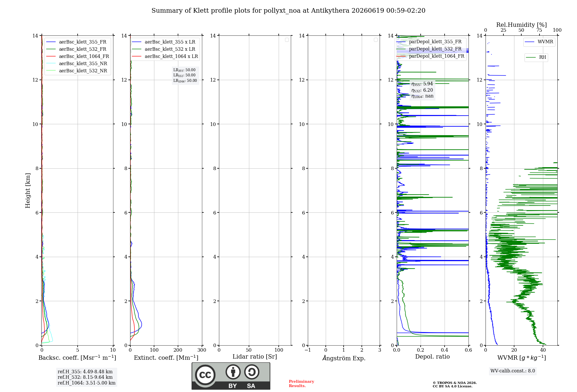Viewport: 577px width, 392px height.
Task: Click the Rel.Humidity [%] axis title
Action: (521, 25)
